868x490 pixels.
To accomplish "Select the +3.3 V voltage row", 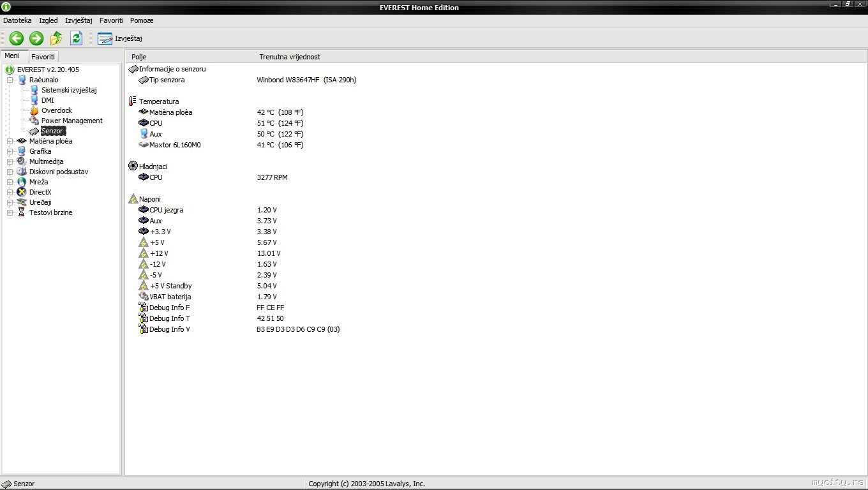I will (x=207, y=232).
